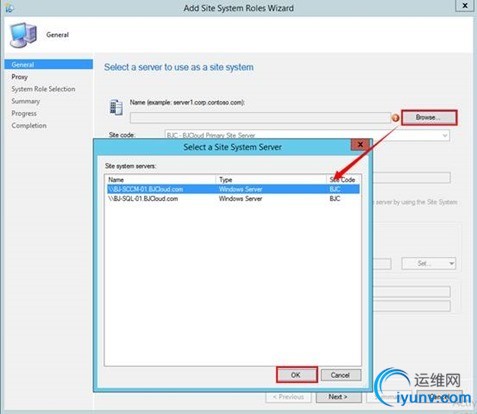The width and height of the screenshot is (477, 414).
Task: Close the Select a Site System Server dialog
Action: (360, 145)
